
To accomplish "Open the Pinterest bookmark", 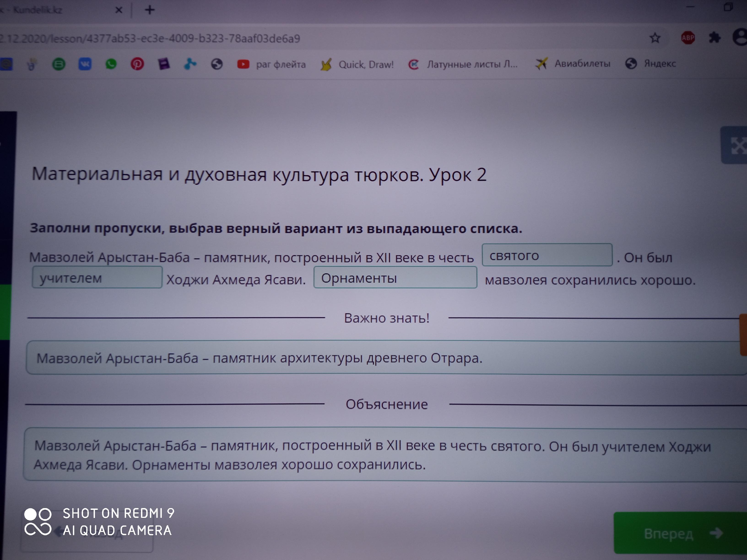I will (x=138, y=64).
